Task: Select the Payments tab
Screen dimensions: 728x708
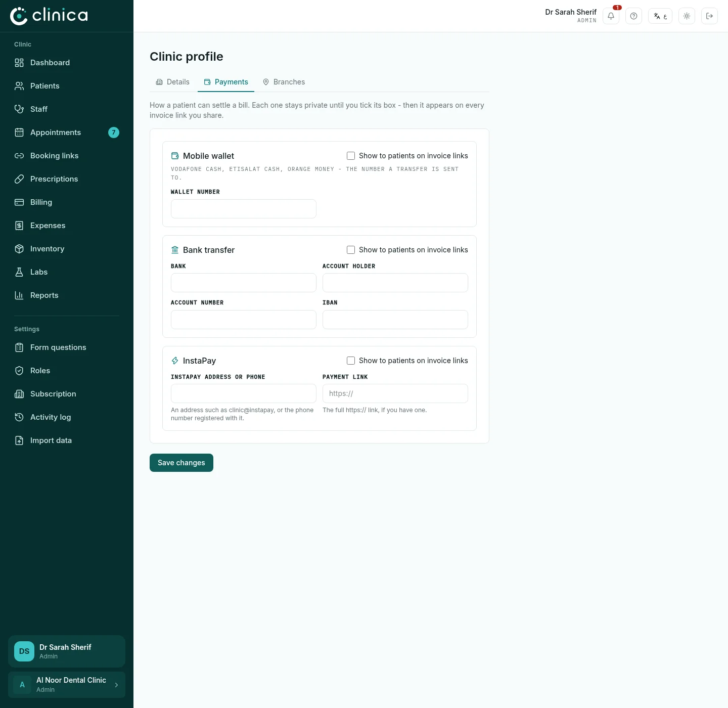Action: 226,82
